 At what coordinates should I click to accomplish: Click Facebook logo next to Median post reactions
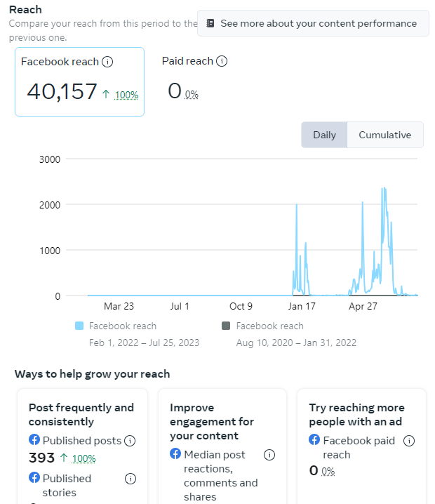(175, 453)
